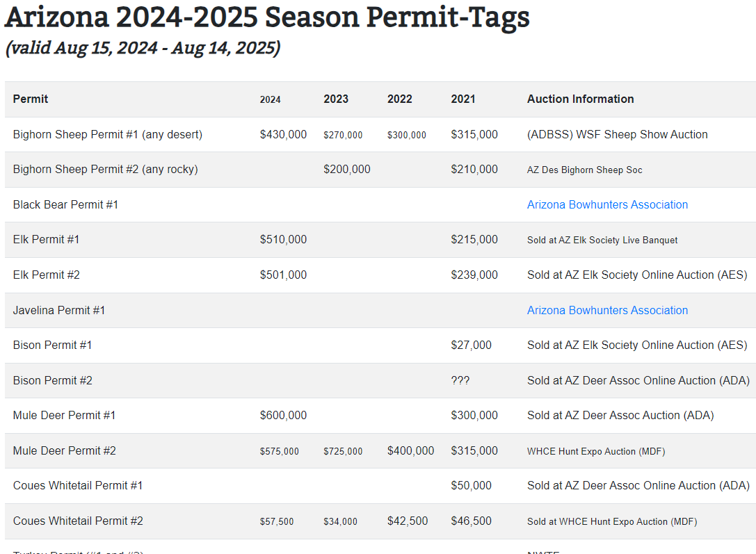Image resolution: width=756 pixels, height=554 pixels.
Task: Click the $501,000 Elk Permit #2 price
Action: [283, 275]
